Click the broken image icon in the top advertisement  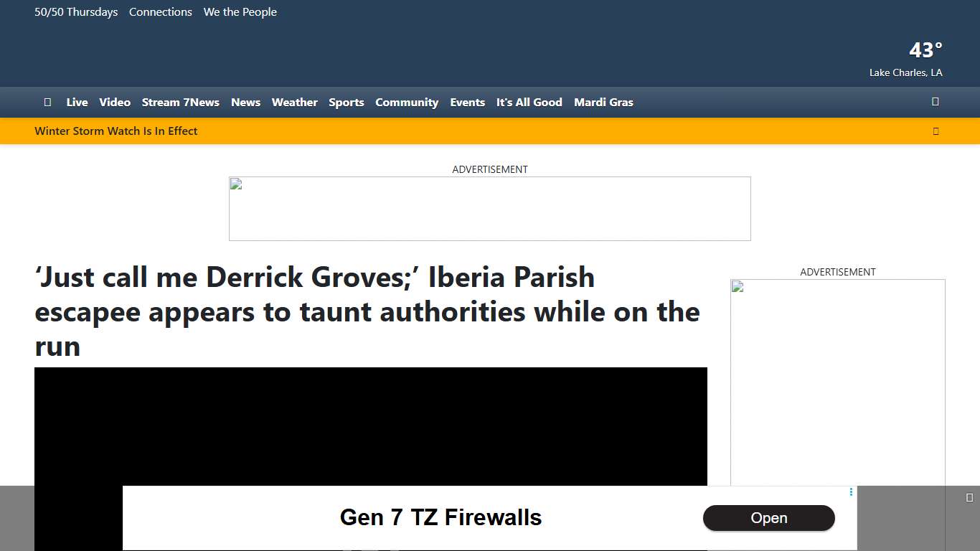pyautogui.click(x=235, y=183)
